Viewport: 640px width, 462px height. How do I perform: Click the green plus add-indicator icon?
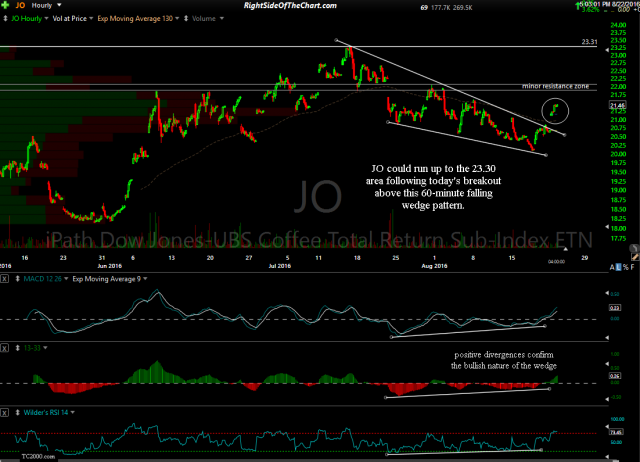[x=5, y=5]
